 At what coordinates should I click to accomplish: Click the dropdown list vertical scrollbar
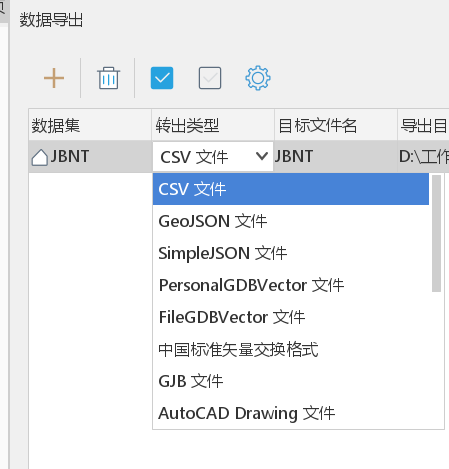coord(436,233)
